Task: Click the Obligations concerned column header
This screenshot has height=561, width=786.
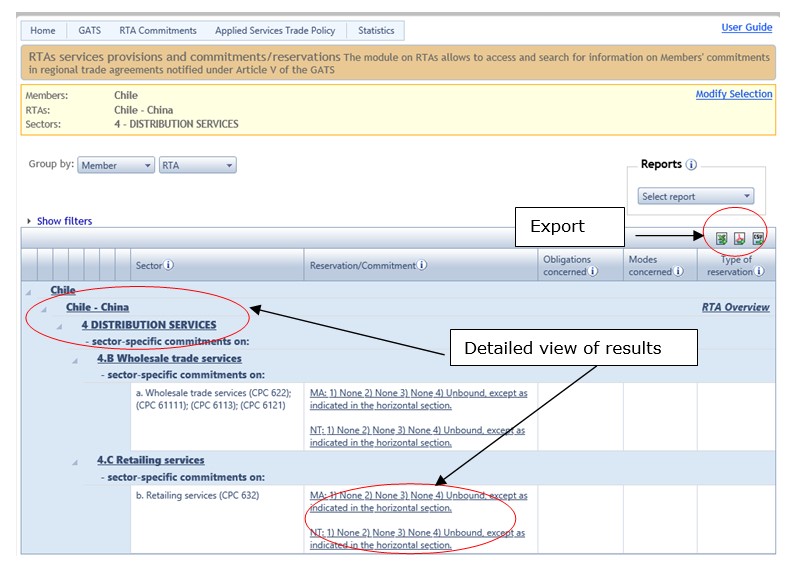Action: point(580,265)
